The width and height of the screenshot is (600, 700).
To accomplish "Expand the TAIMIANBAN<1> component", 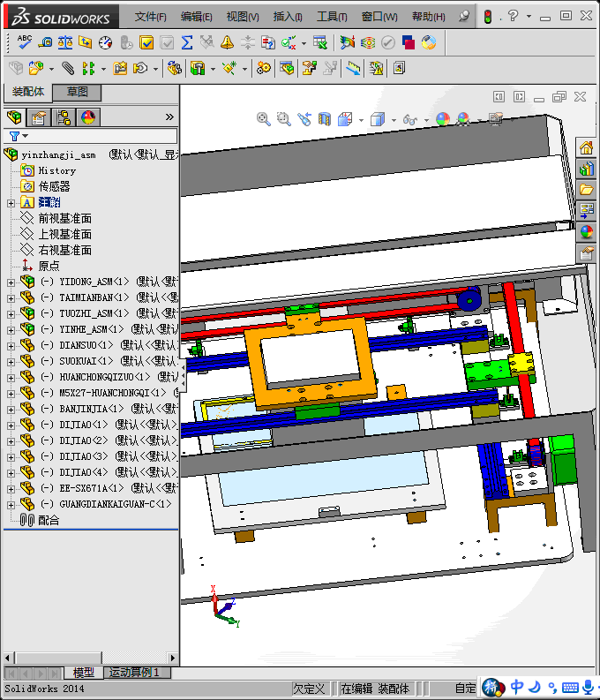I will coord(11,298).
